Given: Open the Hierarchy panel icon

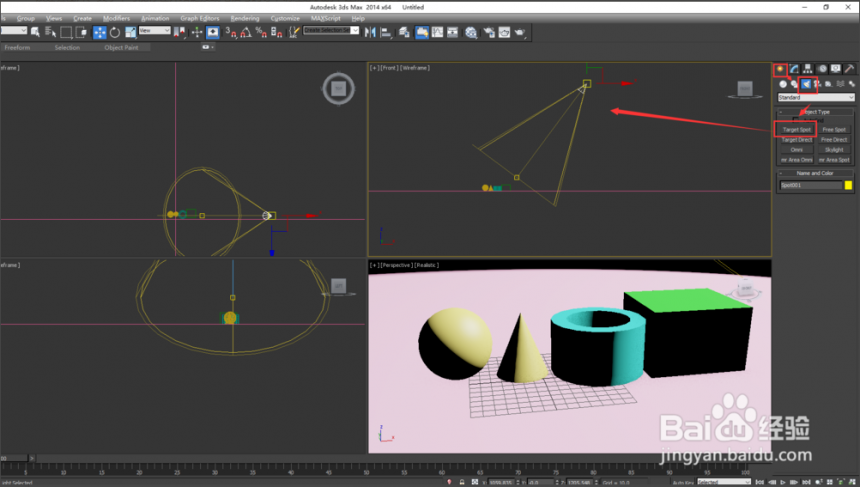Looking at the screenshot, I should [x=807, y=69].
